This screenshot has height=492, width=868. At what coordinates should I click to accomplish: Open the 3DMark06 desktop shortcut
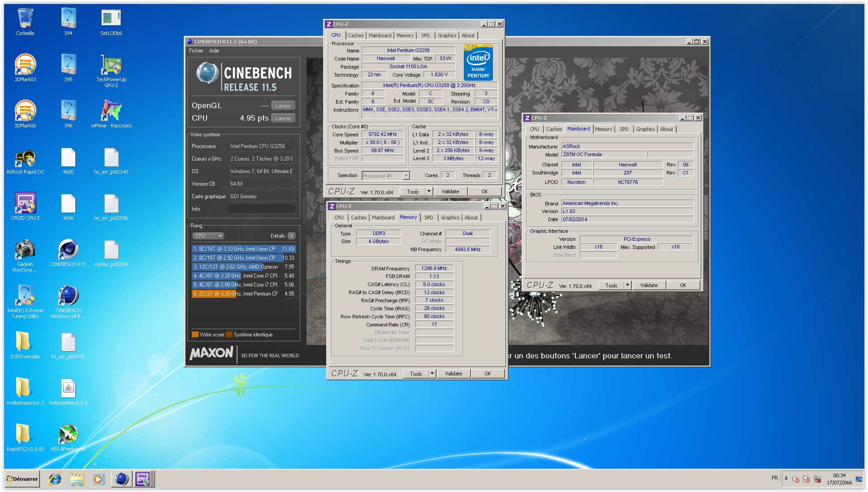tap(25, 114)
